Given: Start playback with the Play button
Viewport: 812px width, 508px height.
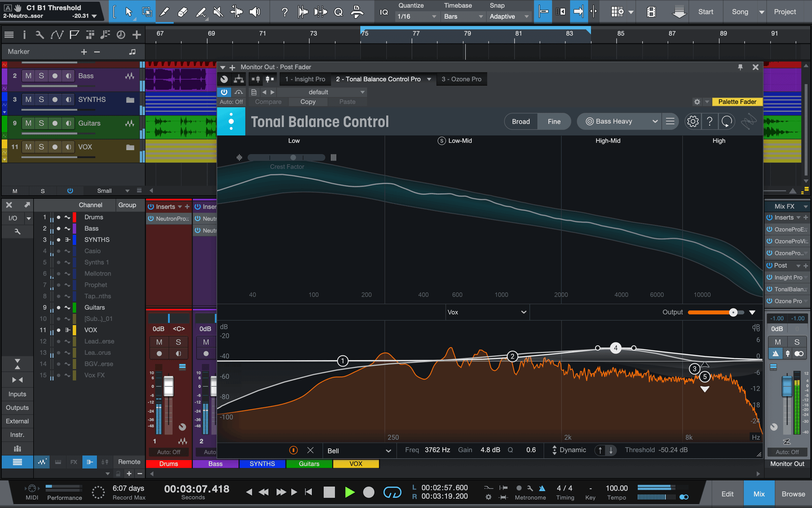Looking at the screenshot, I should pyautogui.click(x=349, y=492).
